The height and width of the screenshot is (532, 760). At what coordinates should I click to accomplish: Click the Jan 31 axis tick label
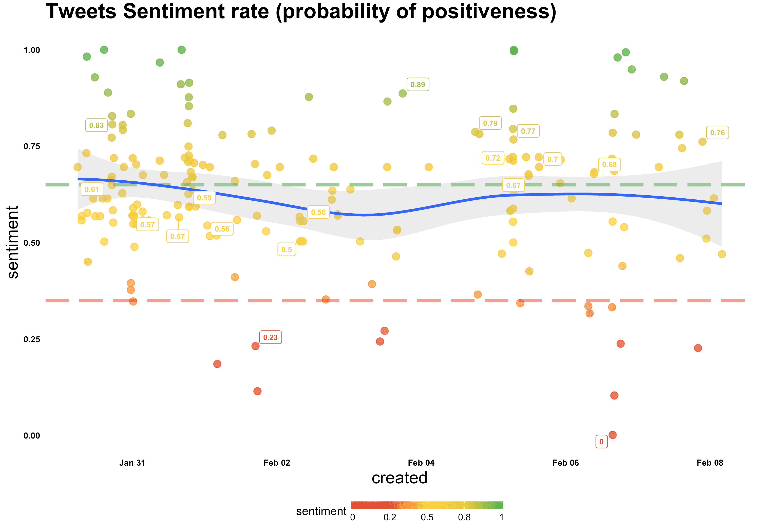132,463
